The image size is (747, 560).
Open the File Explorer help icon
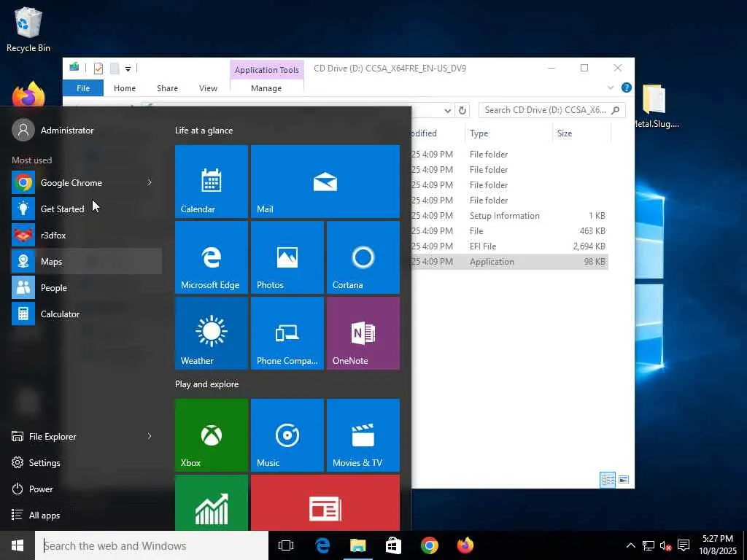627,87
